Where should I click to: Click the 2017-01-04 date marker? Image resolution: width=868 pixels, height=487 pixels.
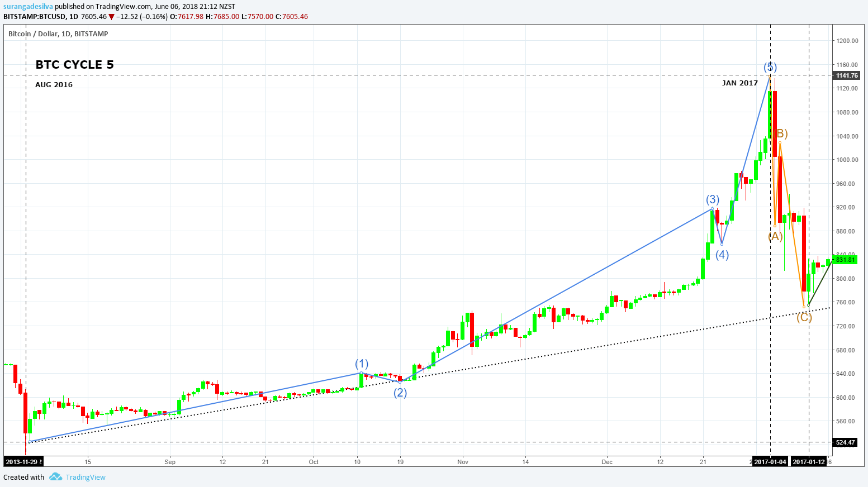point(770,462)
